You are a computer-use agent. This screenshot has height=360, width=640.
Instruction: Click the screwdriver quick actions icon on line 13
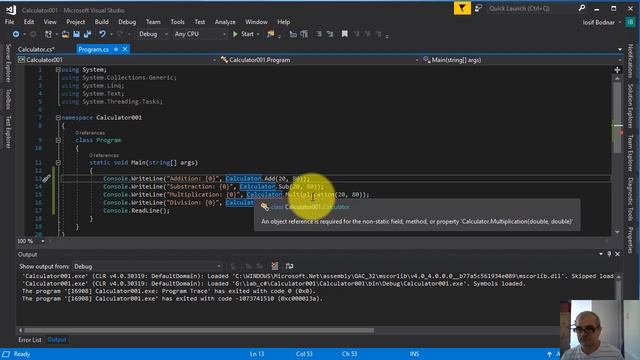coord(46,178)
